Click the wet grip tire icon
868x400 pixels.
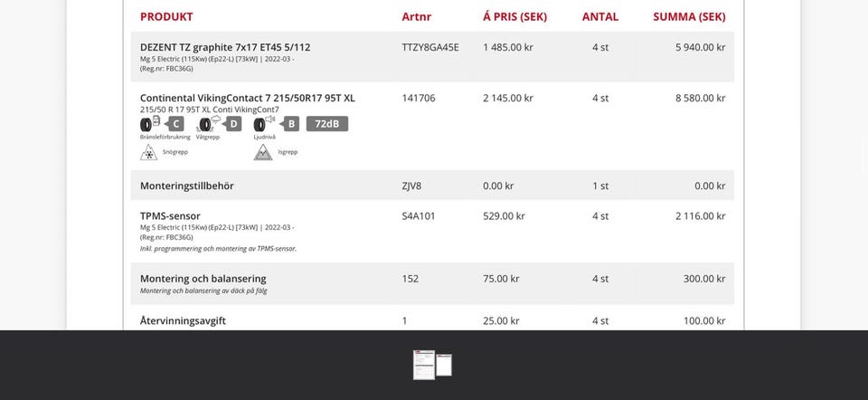(209, 124)
